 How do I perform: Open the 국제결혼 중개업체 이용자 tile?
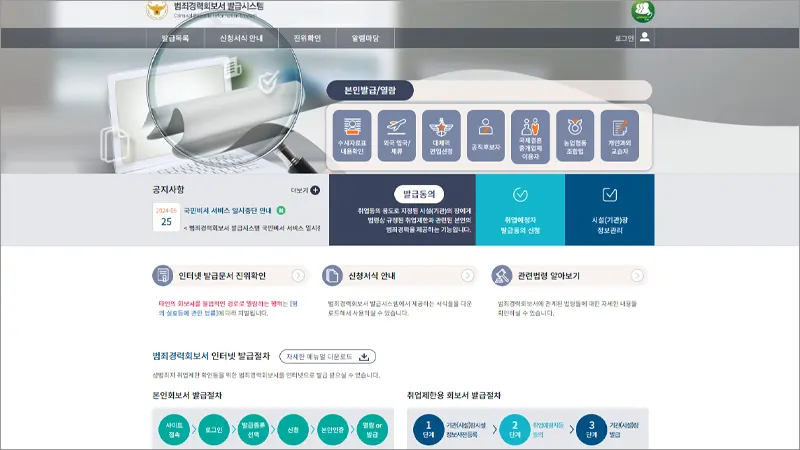[x=531, y=137]
